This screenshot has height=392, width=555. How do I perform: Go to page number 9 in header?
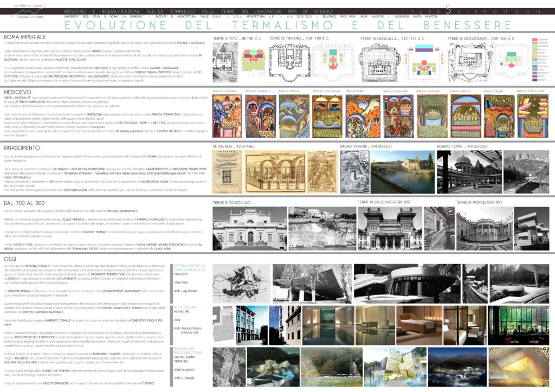[x=485, y=12]
